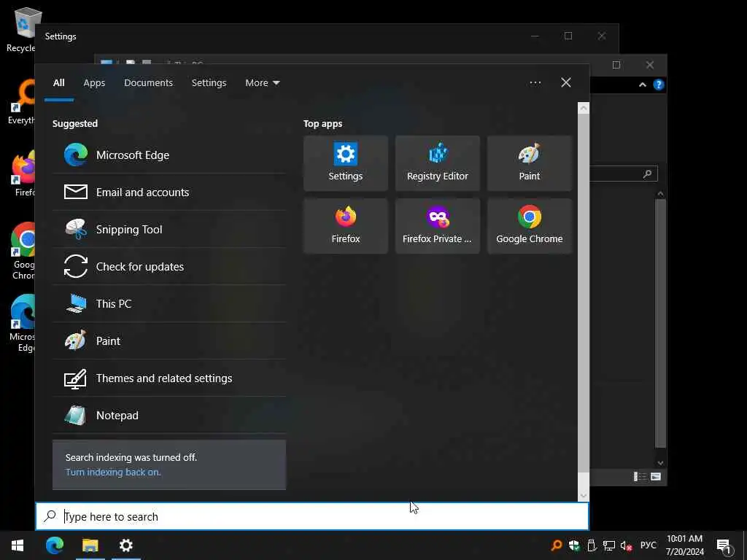
Task: Open Email and accounts suggestion
Action: pyautogui.click(x=169, y=192)
